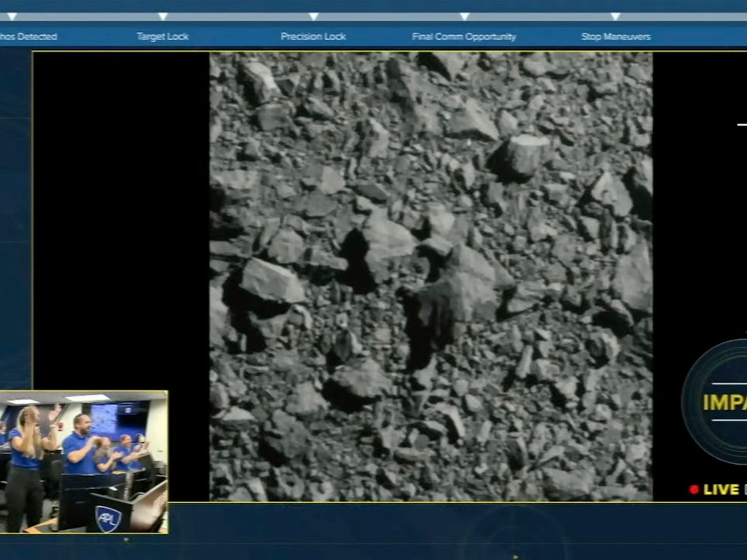Select the "Precision Lock" label

tap(313, 36)
